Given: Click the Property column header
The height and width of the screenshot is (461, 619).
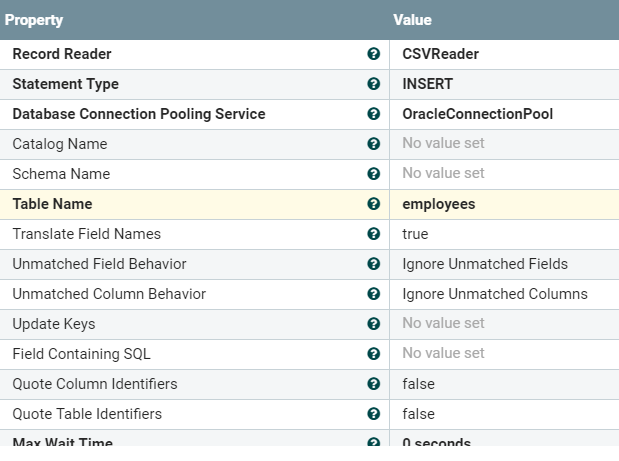Looking at the screenshot, I should pyautogui.click(x=34, y=20).
